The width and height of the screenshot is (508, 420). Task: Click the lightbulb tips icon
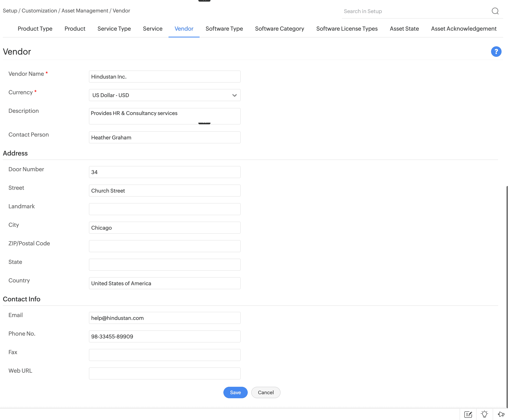click(484, 414)
